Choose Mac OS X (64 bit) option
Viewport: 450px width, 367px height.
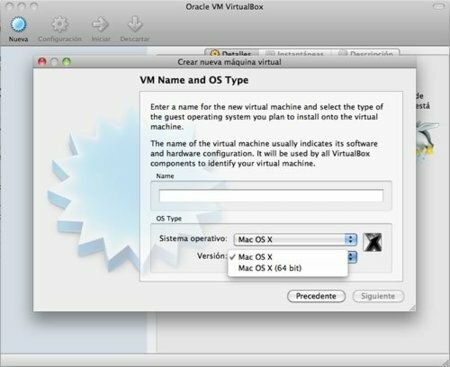click(287, 268)
